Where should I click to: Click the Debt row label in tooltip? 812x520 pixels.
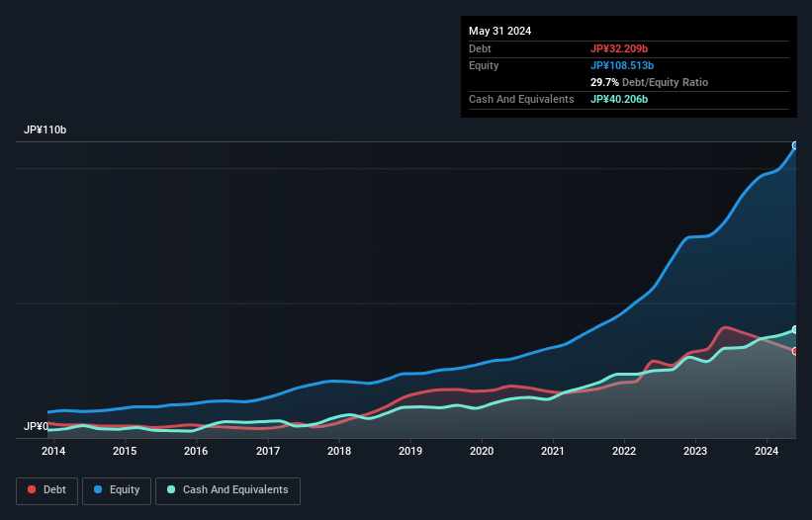[x=480, y=48]
